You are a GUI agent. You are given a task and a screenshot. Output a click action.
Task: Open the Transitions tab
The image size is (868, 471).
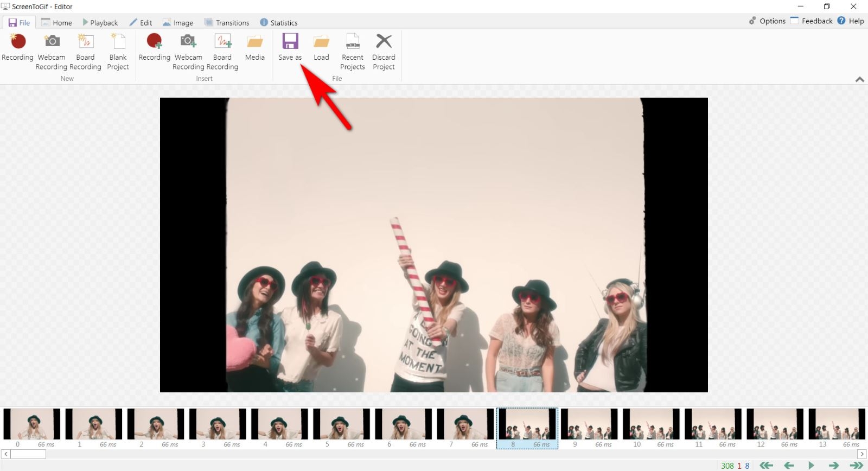(227, 23)
